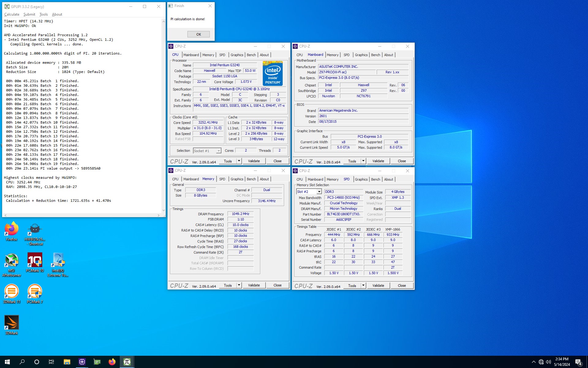Viewport: 588px width, 368px height.
Task: Switch to Firefox in the taskbar
Action: tap(112, 362)
